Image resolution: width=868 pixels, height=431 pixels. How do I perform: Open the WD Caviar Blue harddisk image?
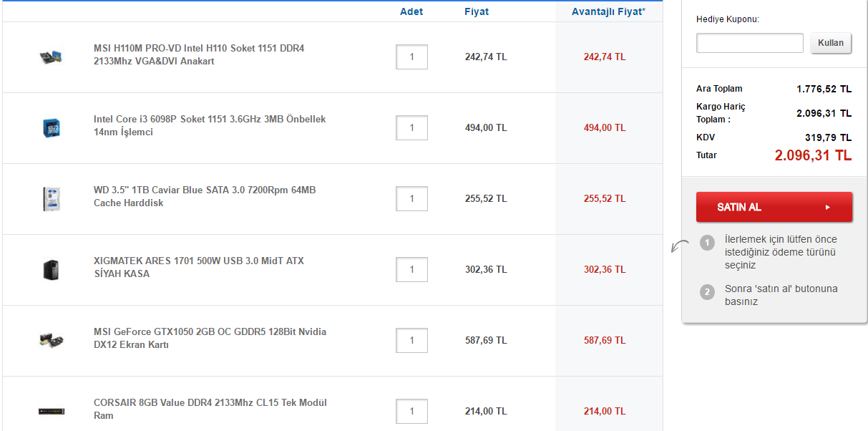51,198
